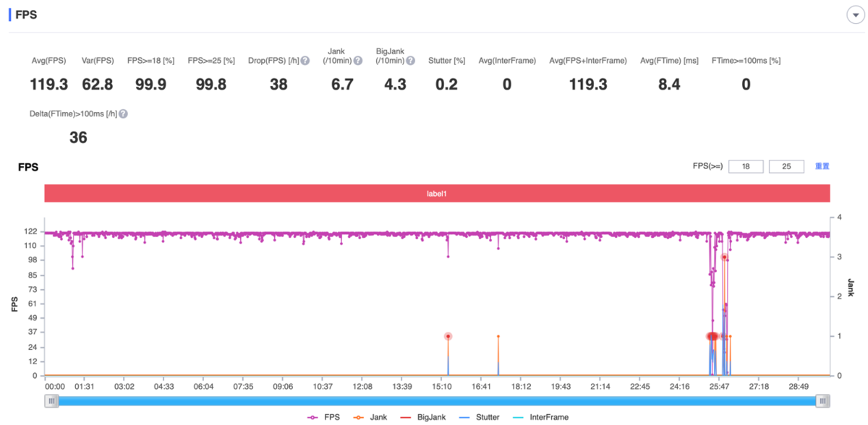Toggle Jank series in the chart legend

[x=372, y=417]
